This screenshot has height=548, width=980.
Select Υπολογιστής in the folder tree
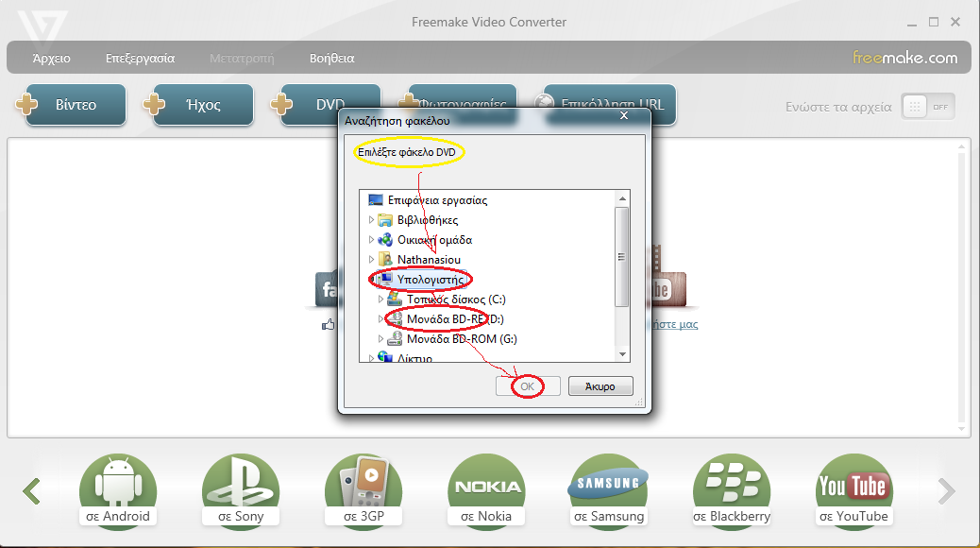(x=430, y=280)
